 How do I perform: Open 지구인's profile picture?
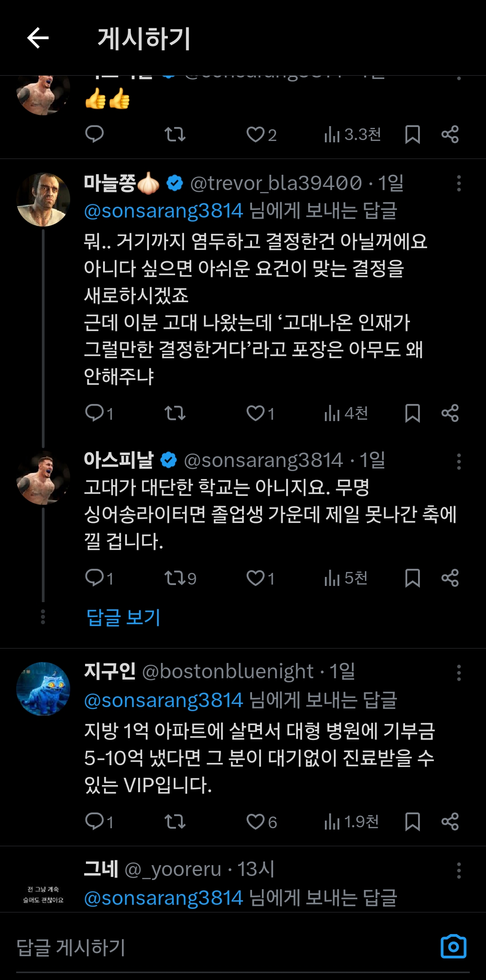point(43,689)
